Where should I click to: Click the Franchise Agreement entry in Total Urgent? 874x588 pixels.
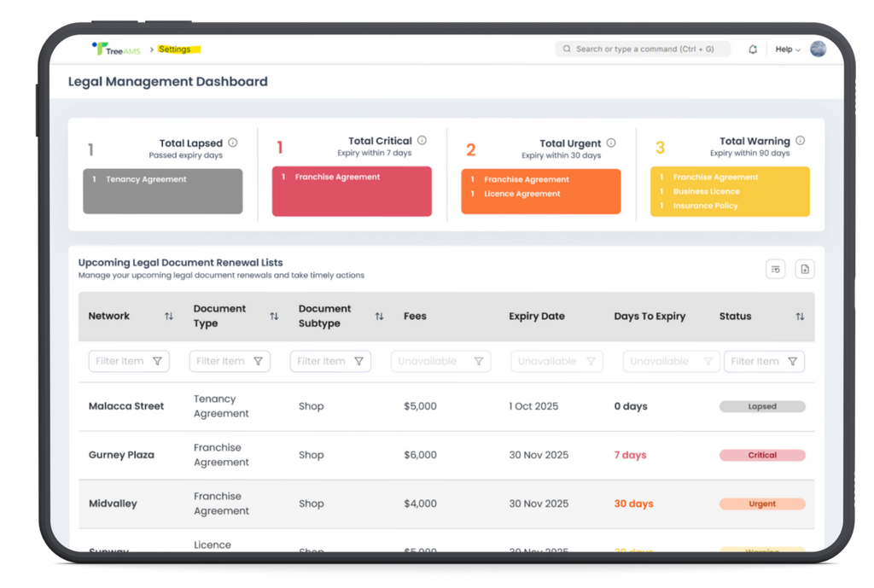[529, 180]
